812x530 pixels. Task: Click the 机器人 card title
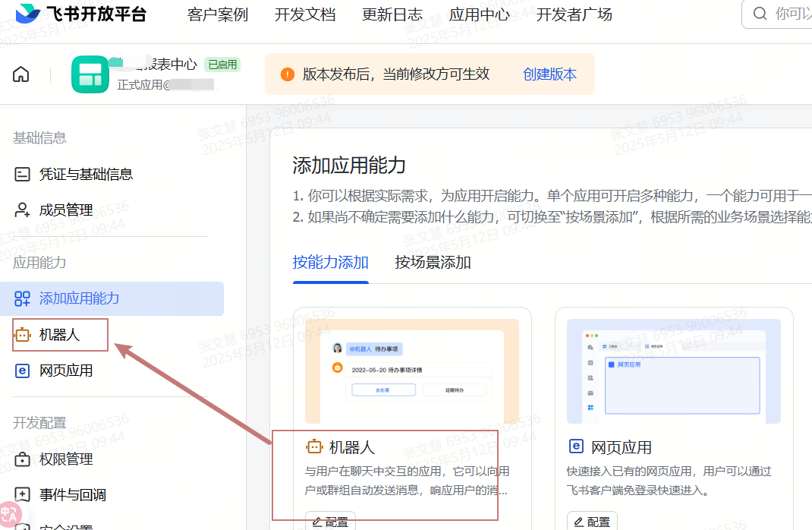352,447
